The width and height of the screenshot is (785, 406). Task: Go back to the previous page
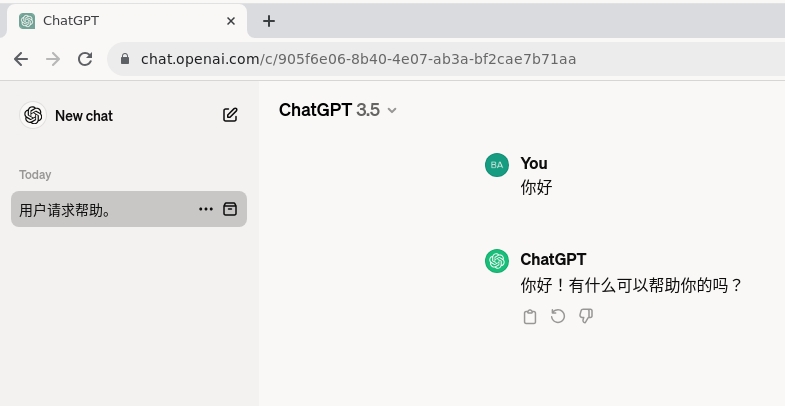21,59
